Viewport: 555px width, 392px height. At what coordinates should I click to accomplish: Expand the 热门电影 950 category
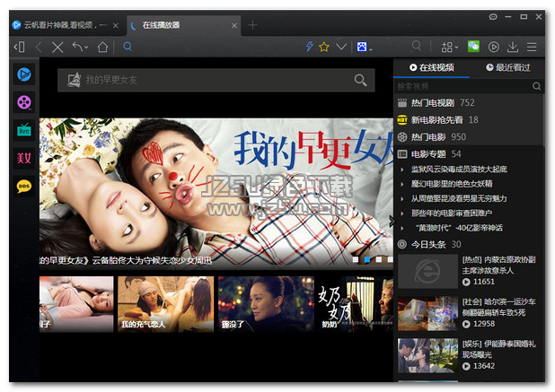[469, 136]
